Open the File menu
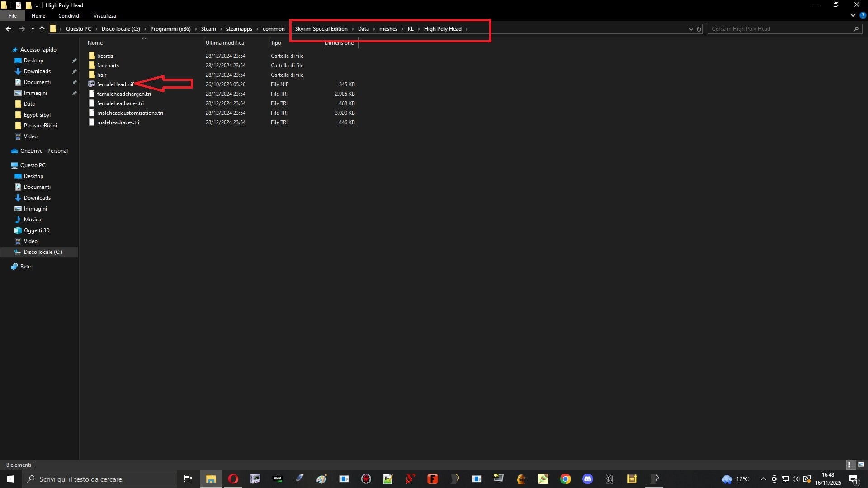The height and width of the screenshot is (488, 868). click(13, 16)
